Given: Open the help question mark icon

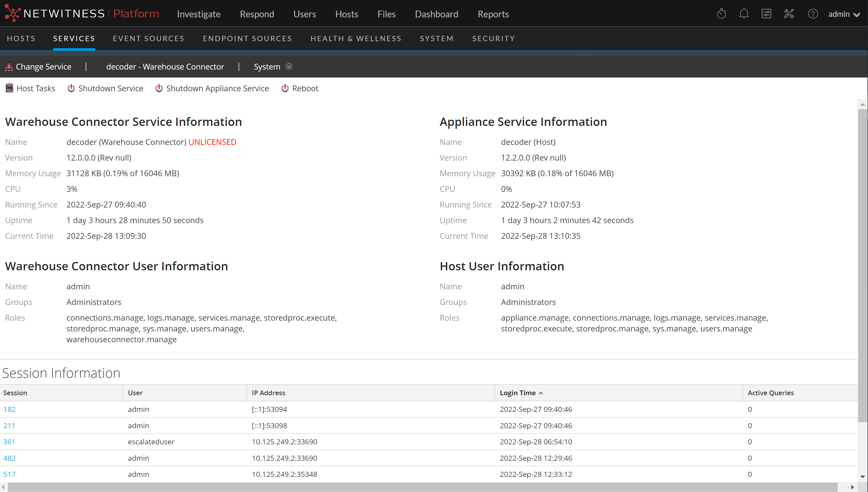Looking at the screenshot, I should tap(813, 14).
